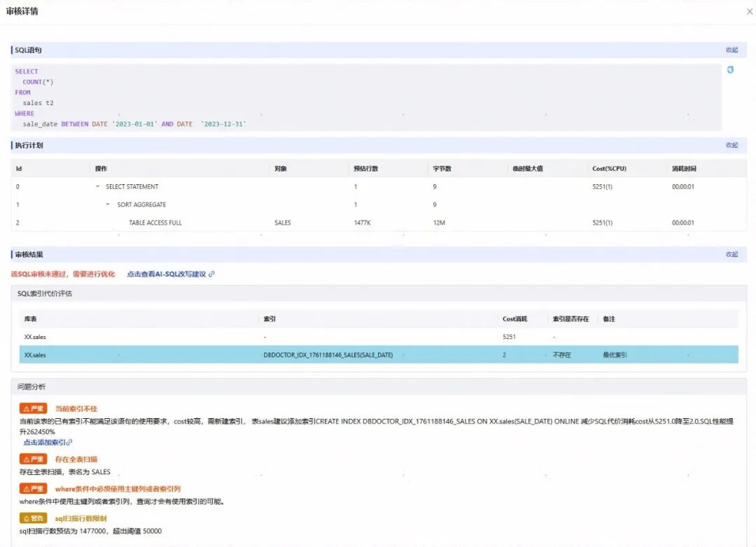This screenshot has height=547, width=756.
Task: Copy the SQL statement with the copy icon
Action: pos(730,70)
